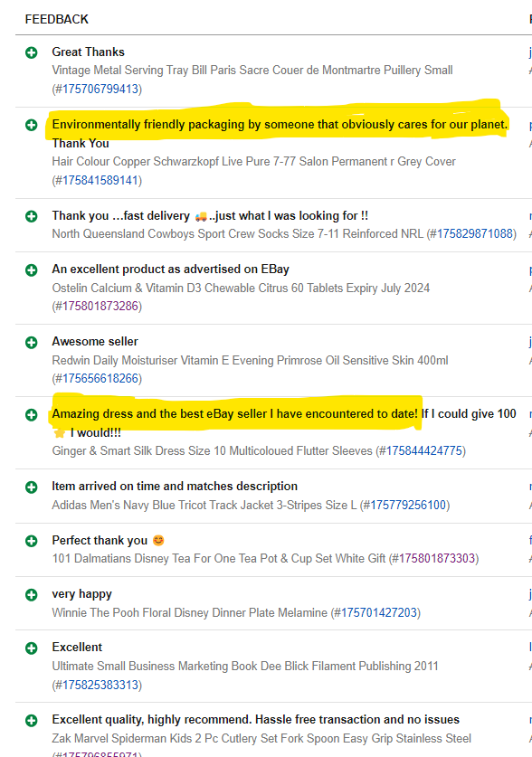
Task: Select 'Amazing dress and the best eBay seller' comment
Action: click(x=234, y=414)
